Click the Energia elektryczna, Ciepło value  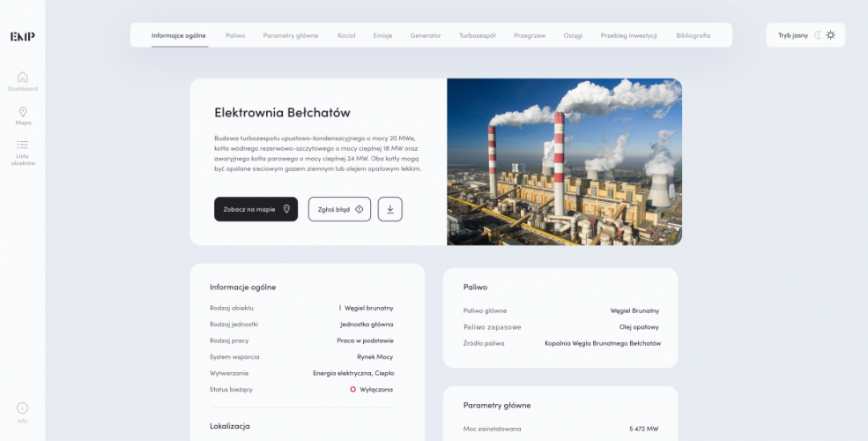pyautogui.click(x=353, y=373)
